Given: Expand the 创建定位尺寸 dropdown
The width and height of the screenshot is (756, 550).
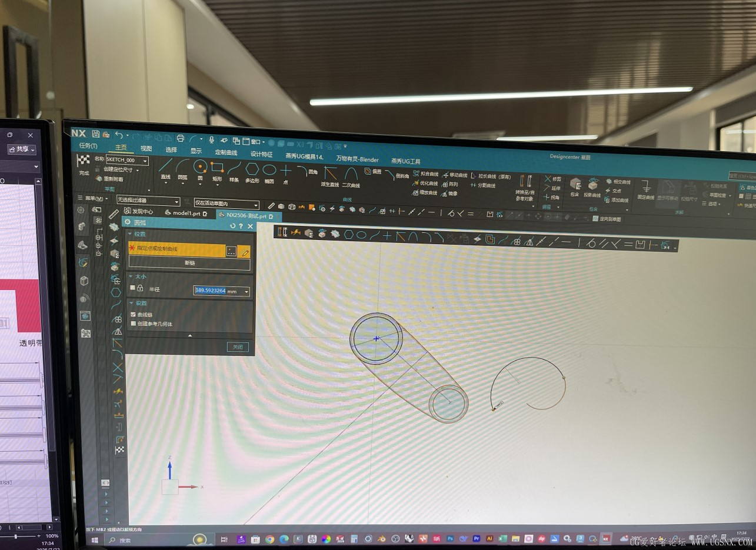Looking at the screenshot, I should click(138, 169).
